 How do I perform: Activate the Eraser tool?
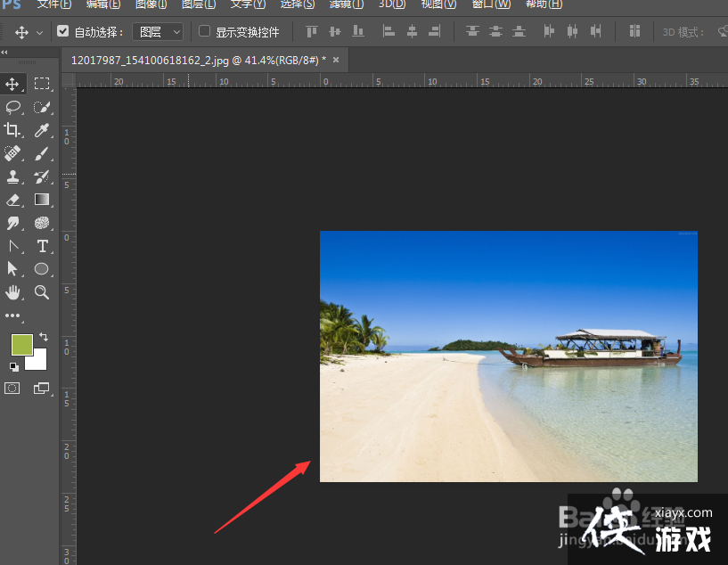pyautogui.click(x=13, y=200)
